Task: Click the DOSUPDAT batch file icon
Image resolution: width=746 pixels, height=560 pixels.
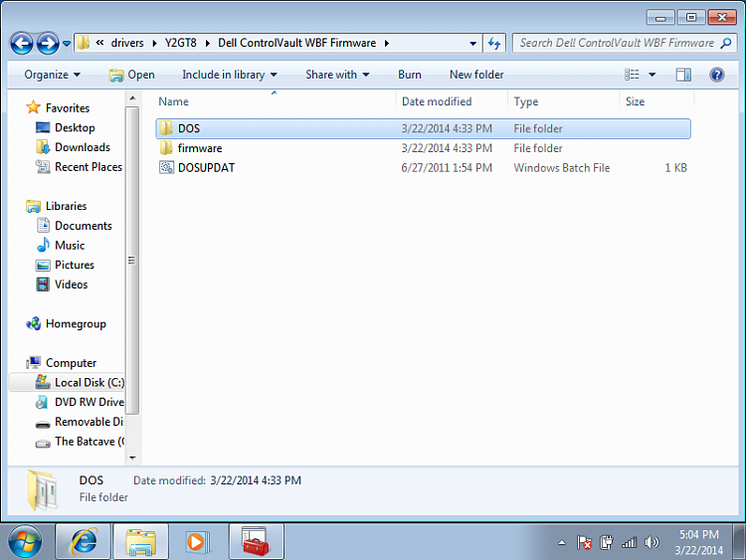Action: click(166, 167)
